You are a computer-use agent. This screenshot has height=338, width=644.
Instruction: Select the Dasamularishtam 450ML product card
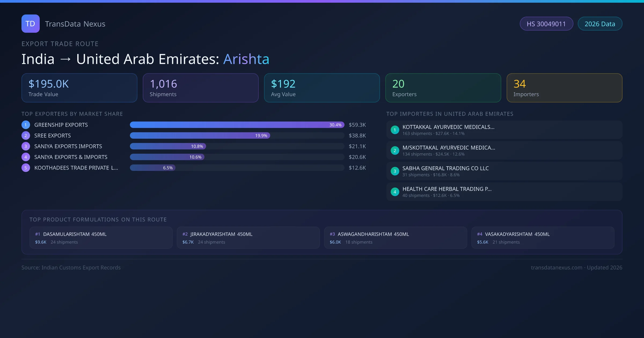[x=101, y=238]
